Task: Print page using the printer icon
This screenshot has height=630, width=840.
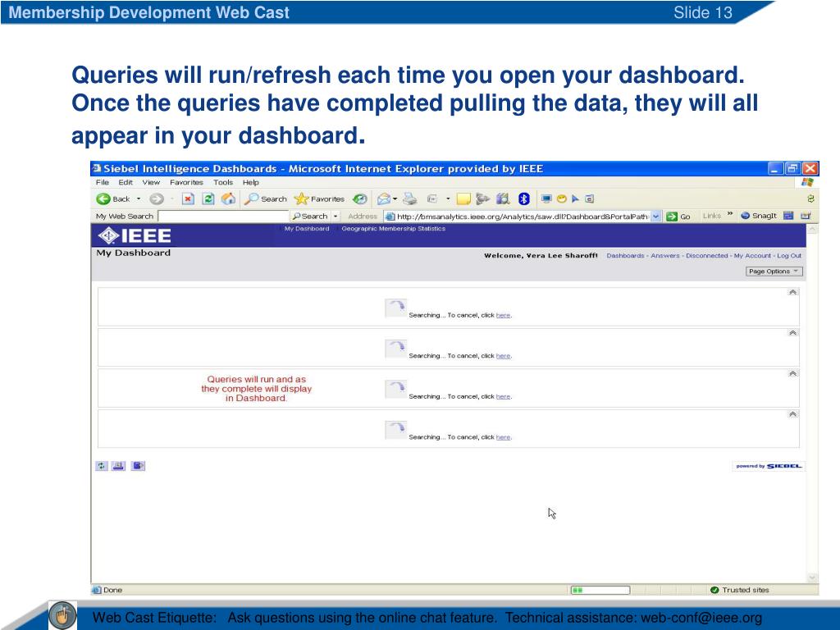Action: tap(410, 199)
